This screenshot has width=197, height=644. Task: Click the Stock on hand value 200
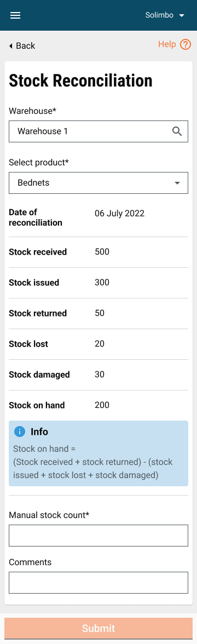[102, 405]
